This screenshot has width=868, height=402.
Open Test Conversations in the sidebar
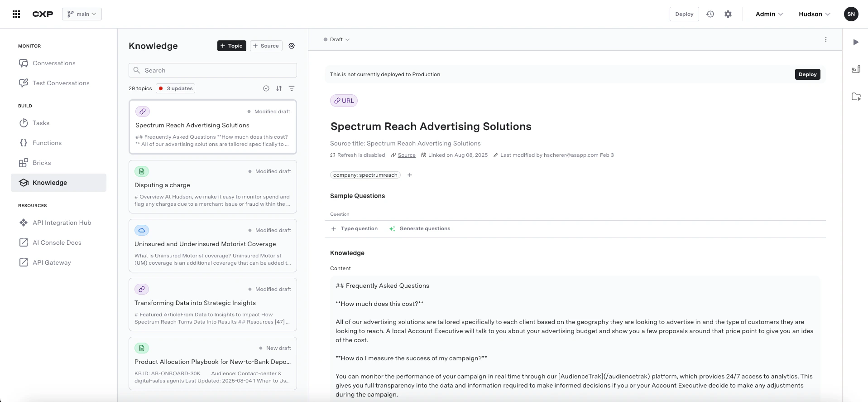tap(59, 83)
